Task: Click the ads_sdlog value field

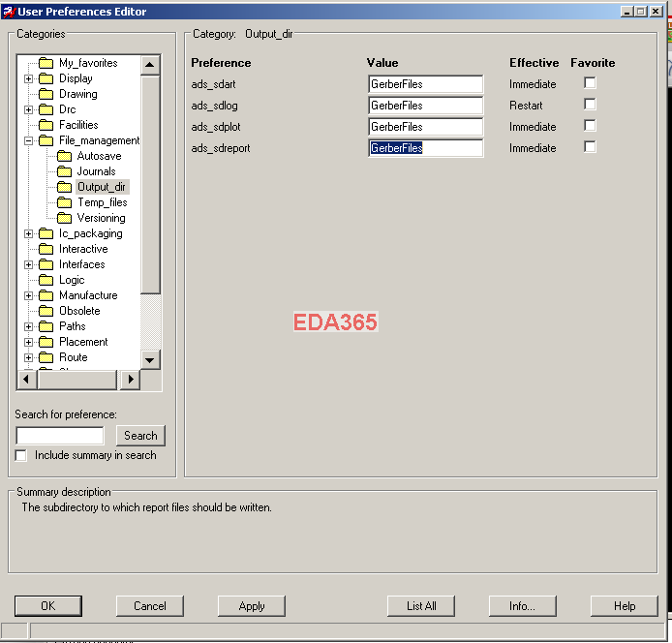Action: (426, 106)
